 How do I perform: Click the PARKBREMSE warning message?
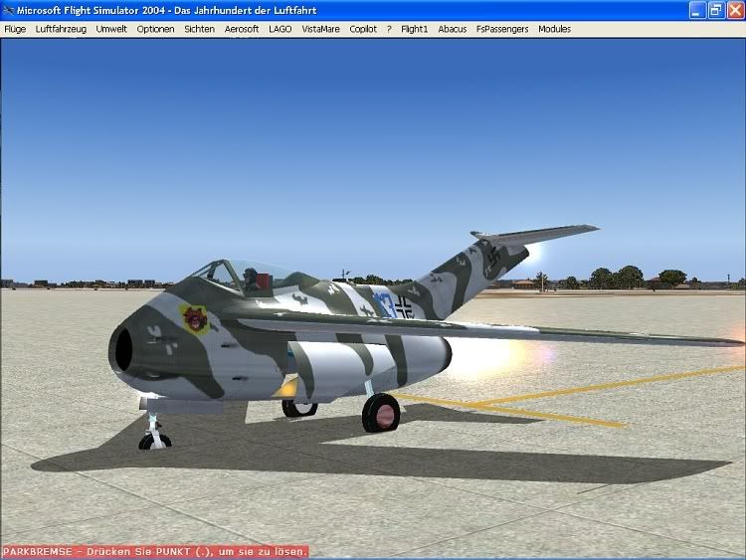155,552
